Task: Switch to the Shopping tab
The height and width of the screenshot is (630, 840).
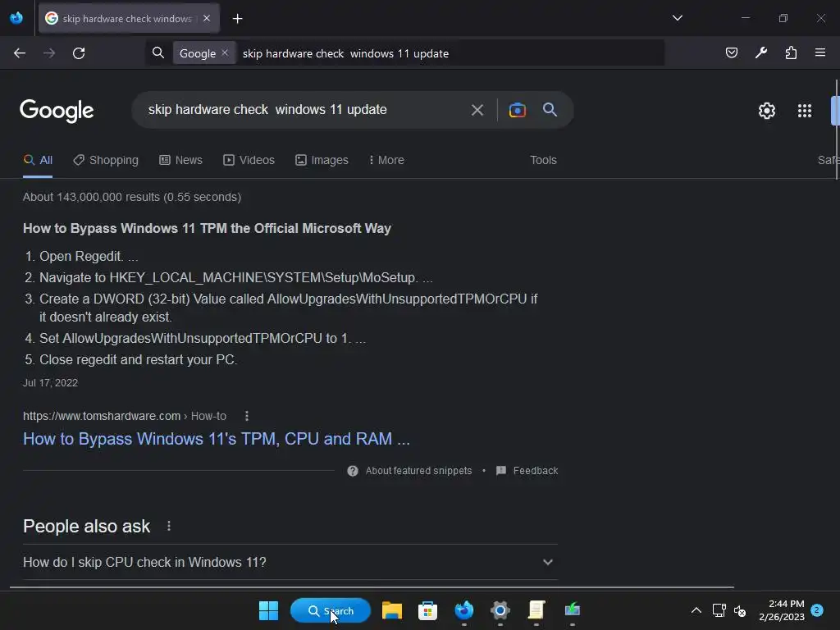Action: tap(106, 160)
